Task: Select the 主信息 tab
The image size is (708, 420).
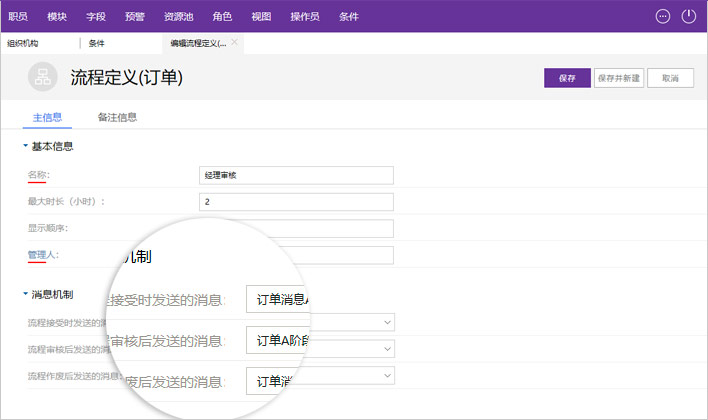Action: (x=47, y=117)
